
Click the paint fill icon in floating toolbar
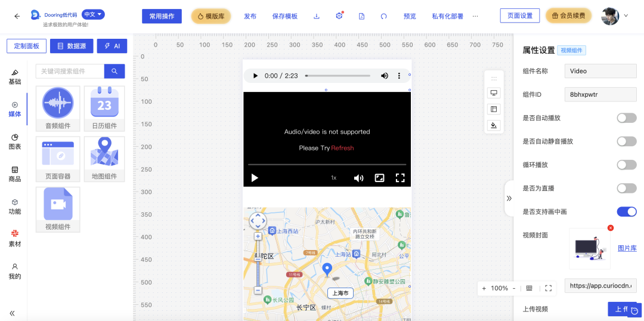point(494,125)
